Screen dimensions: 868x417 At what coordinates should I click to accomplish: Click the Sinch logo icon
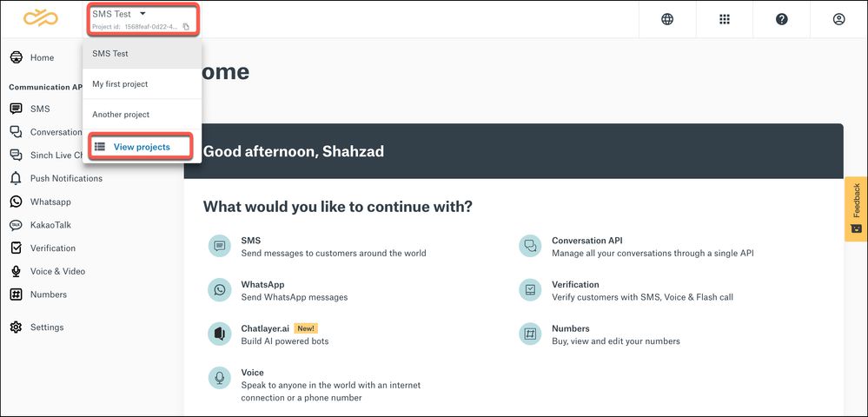click(41, 18)
